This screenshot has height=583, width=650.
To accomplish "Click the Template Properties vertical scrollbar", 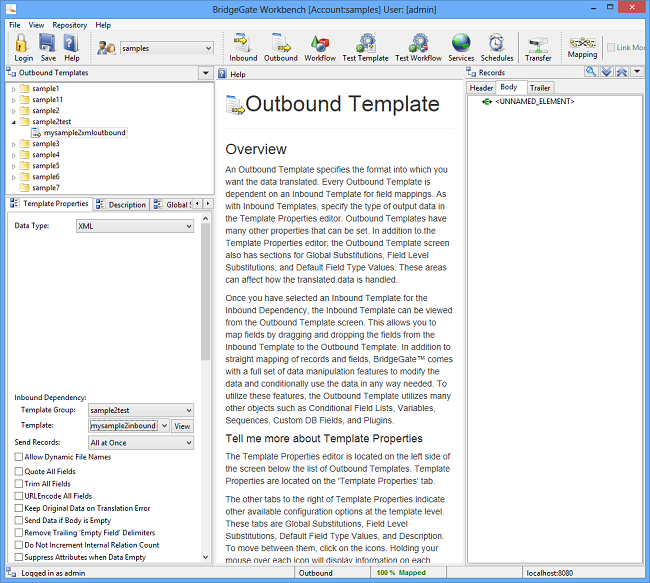I will point(205,292).
